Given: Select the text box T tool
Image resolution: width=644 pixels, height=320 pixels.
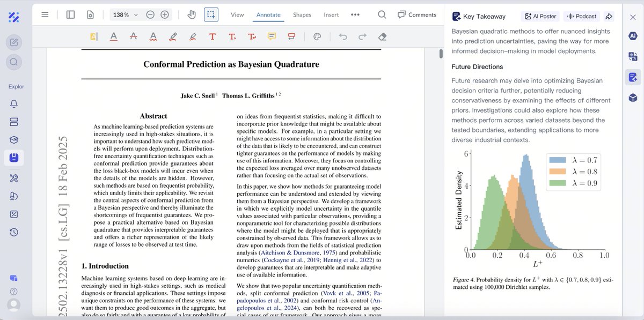Looking at the screenshot, I should click(x=232, y=37).
